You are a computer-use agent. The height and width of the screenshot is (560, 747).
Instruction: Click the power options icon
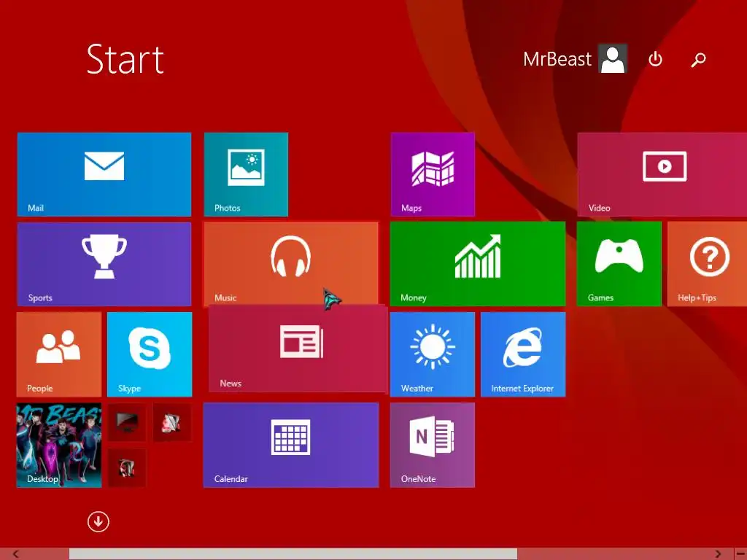(x=656, y=59)
